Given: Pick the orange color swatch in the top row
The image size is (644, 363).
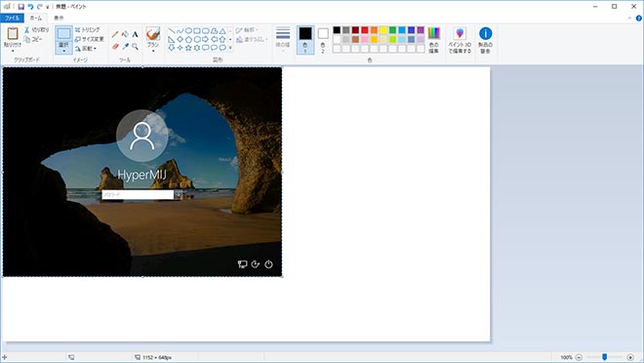Looking at the screenshot, I should coord(374,30).
